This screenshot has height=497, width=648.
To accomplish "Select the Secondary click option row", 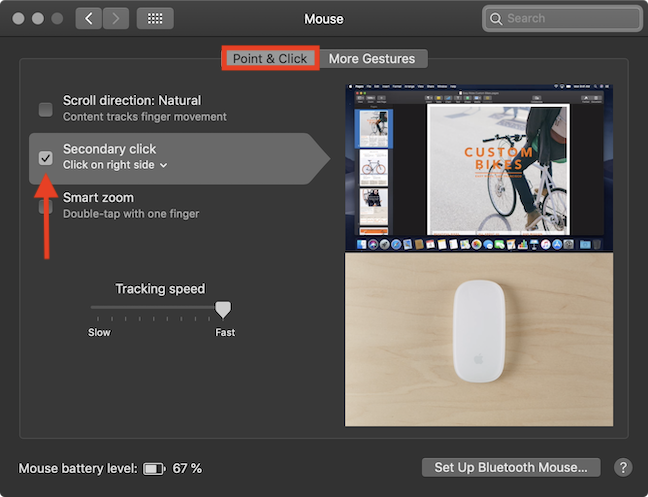I will (x=180, y=158).
